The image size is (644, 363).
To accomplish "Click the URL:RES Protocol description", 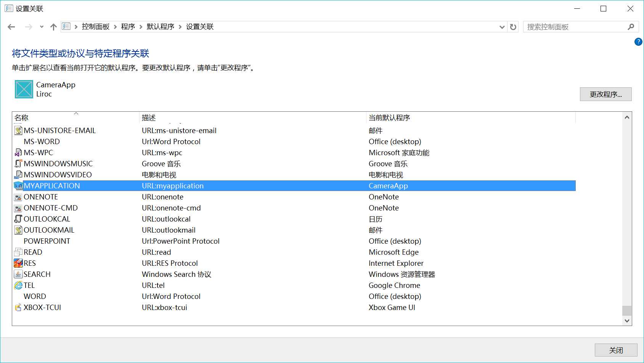I will pos(170,263).
